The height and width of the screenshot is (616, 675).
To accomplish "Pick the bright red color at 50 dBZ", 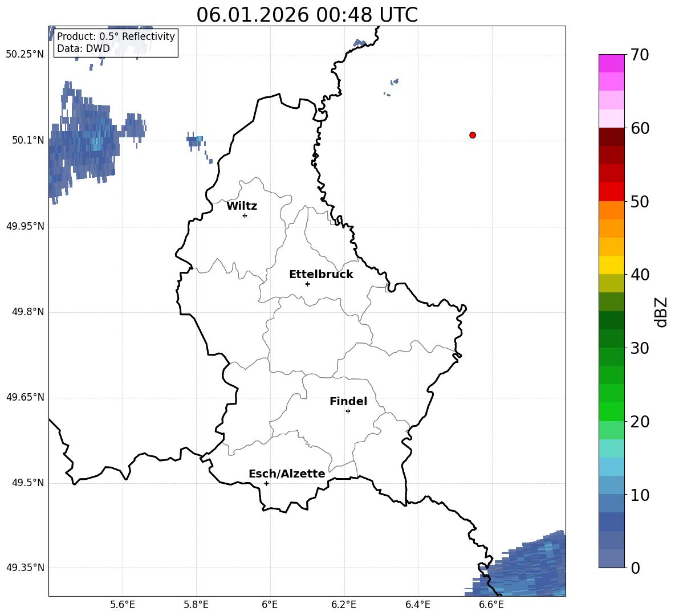I will coord(611,192).
